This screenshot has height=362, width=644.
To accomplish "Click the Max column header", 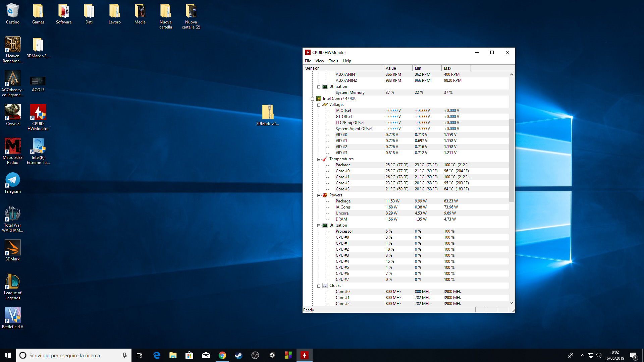I will pos(456,68).
